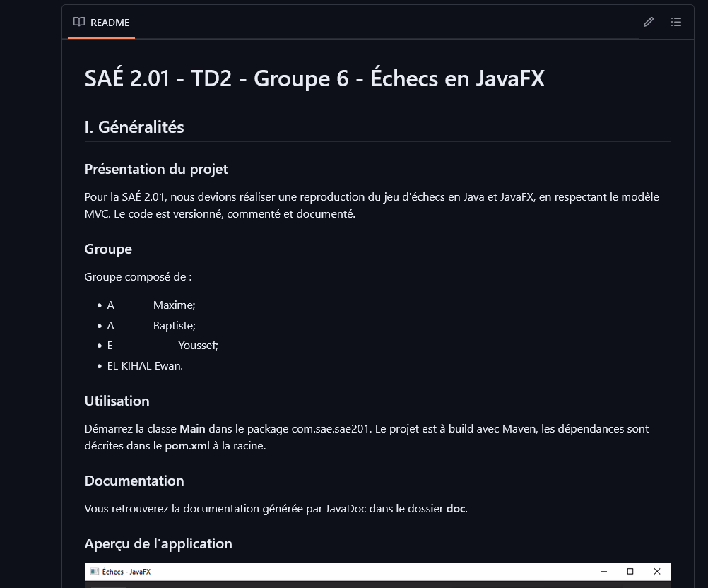The image size is (708, 588).
Task: Click the pencil edit README icon
Action: 649,22
